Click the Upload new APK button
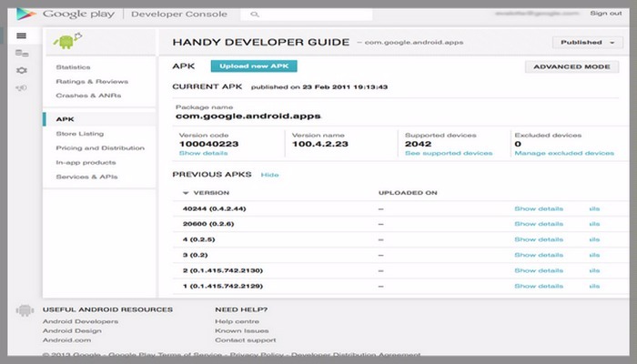 pyautogui.click(x=254, y=66)
